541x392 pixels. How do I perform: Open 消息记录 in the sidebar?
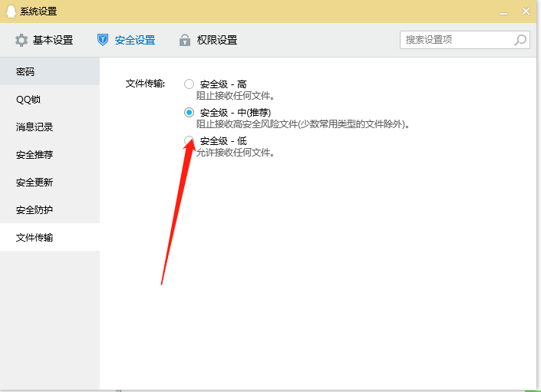tap(50, 127)
